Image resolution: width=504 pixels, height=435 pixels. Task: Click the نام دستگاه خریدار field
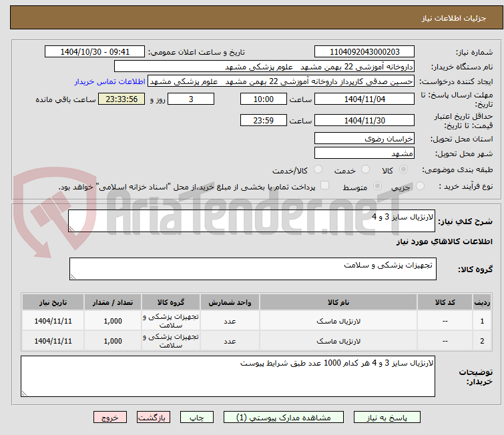[264, 67]
